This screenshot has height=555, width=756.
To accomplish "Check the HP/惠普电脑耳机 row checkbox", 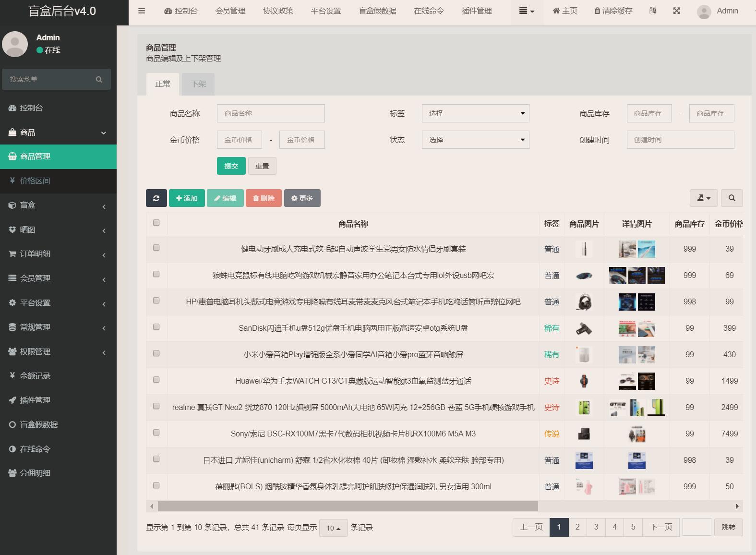I will (x=156, y=301).
